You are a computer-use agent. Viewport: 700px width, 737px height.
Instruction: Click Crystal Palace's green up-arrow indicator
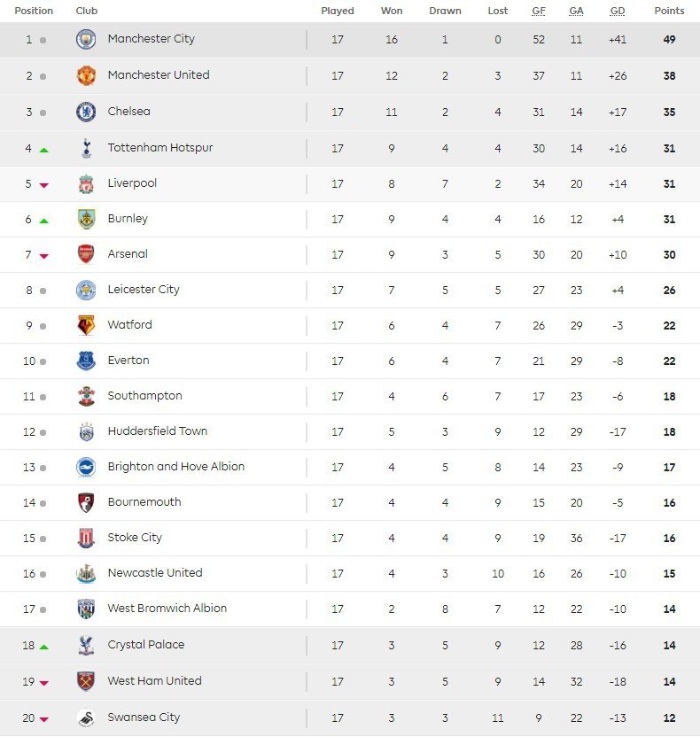coord(43,647)
